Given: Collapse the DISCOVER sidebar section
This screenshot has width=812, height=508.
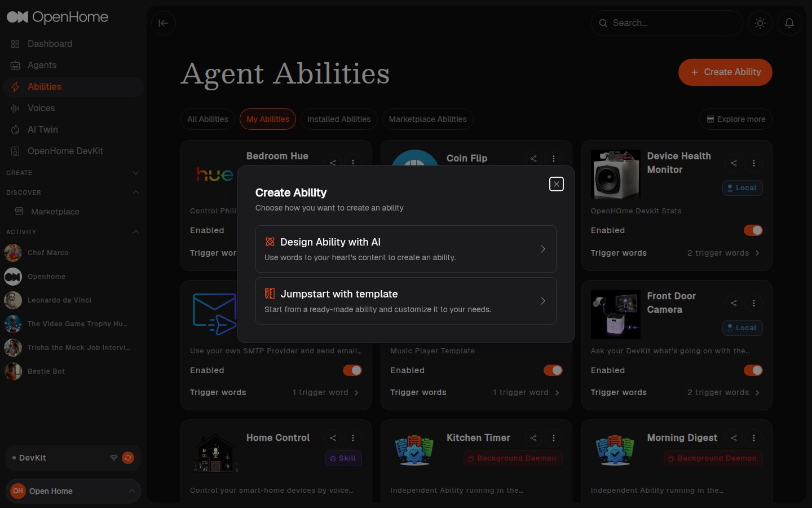Looking at the screenshot, I should pos(135,192).
